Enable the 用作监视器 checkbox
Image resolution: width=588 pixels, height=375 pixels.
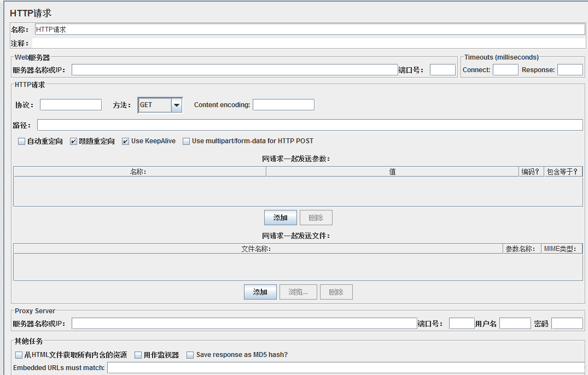[138, 355]
